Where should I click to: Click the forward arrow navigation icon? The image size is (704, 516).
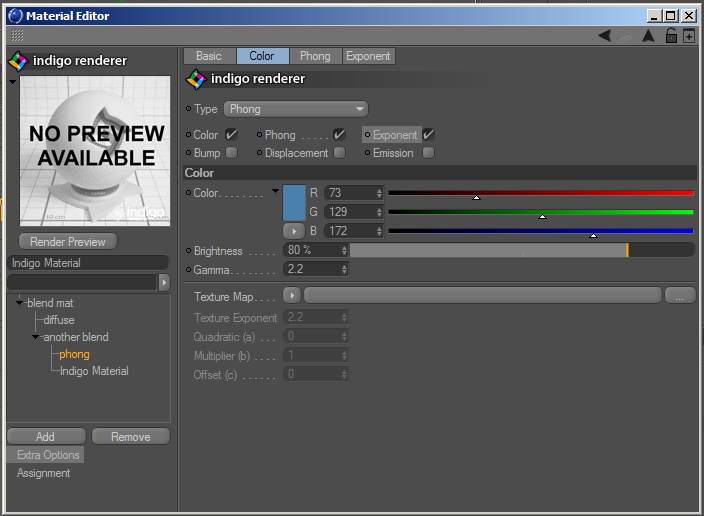(x=625, y=35)
